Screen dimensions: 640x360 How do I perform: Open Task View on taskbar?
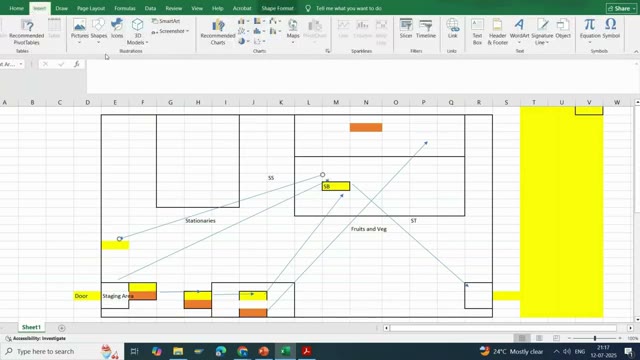pyautogui.click(x=134, y=351)
